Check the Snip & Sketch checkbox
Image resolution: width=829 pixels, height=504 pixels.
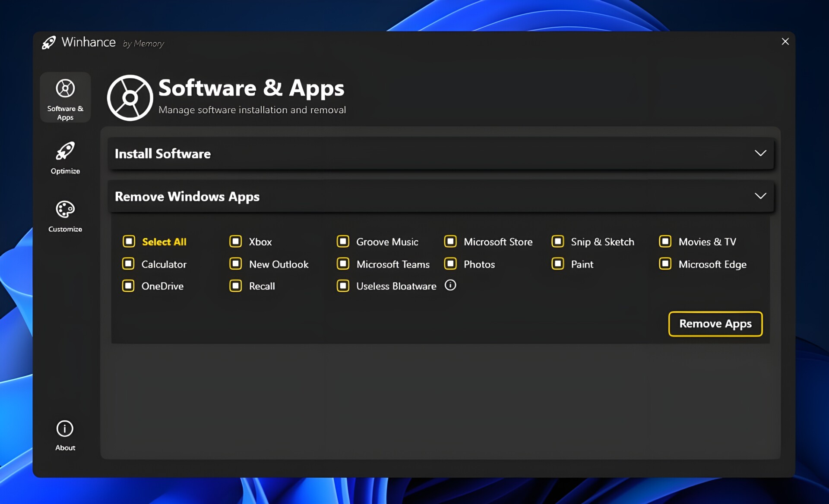coord(558,241)
